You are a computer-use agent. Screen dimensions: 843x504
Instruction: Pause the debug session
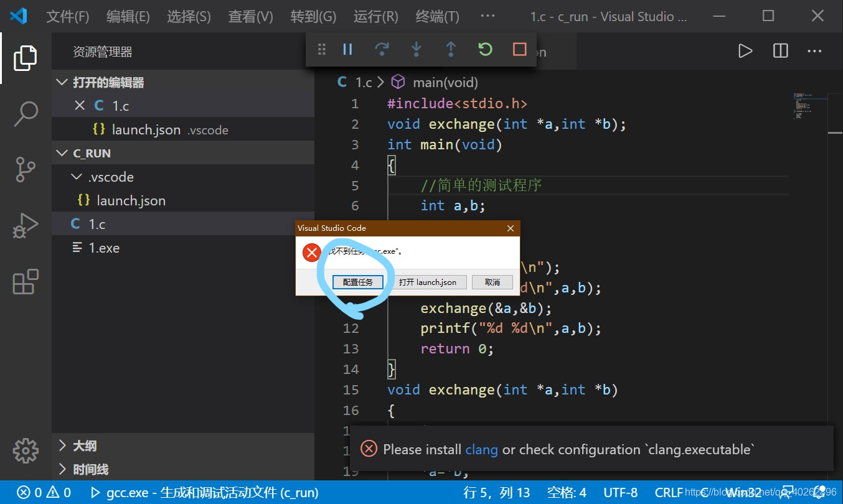click(348, 49)
